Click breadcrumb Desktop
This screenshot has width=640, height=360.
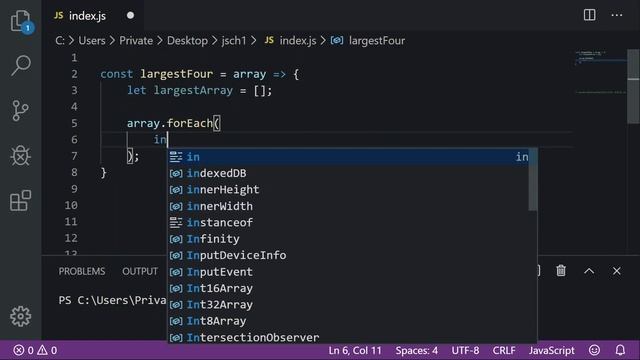[x=187, y=40]
